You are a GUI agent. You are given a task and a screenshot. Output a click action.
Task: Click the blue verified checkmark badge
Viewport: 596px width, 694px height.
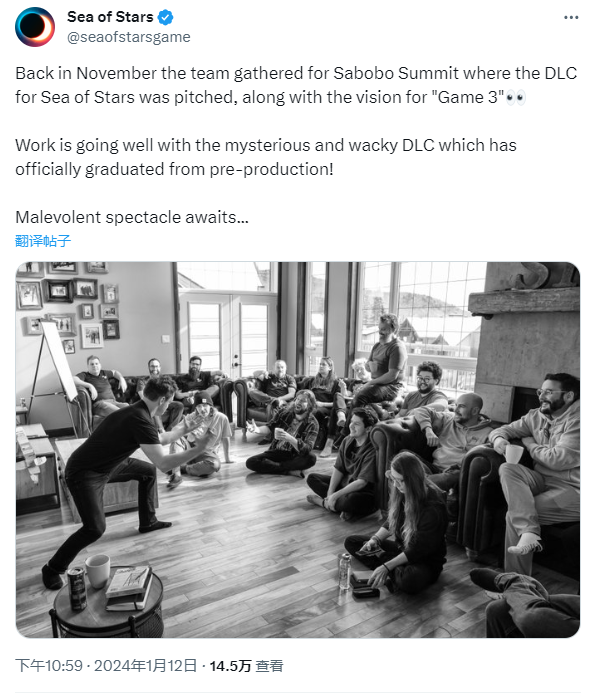[x=165, y=17]
